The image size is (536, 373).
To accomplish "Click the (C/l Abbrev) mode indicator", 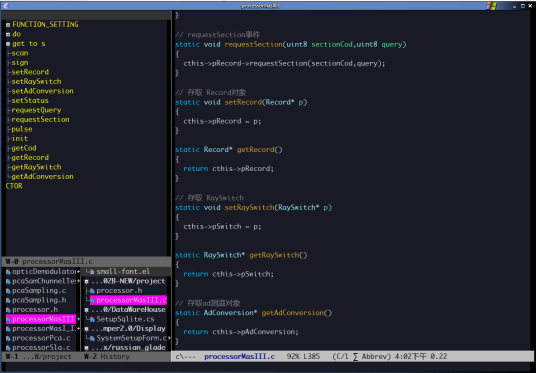I will [x=362, y=357].
